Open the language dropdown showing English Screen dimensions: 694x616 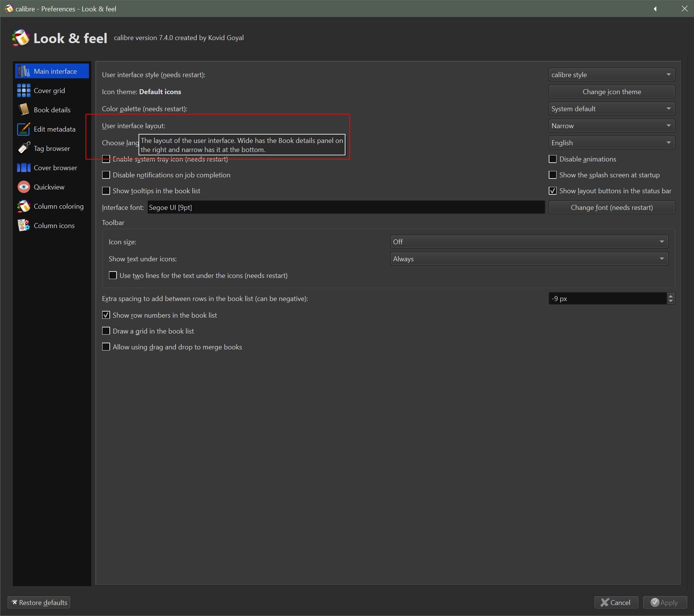pyautogui.click(x=612, y=143)
